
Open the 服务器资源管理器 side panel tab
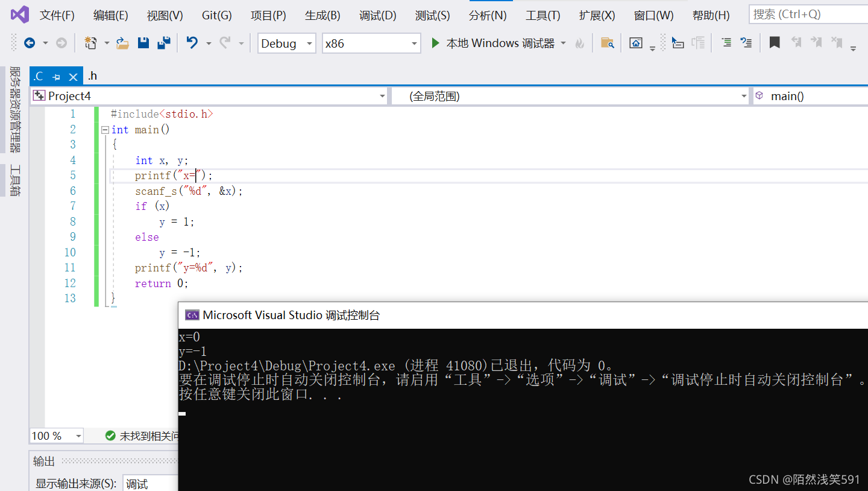tap(16, 110)
